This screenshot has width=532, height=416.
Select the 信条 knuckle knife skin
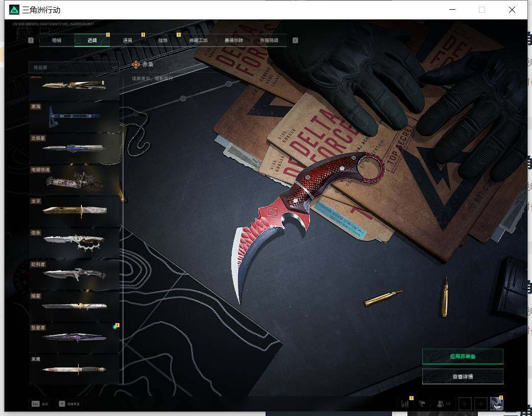(x=75, y=242)
